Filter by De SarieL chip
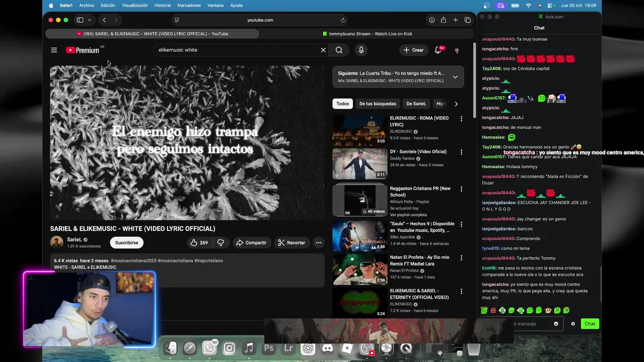 point(416,104)
